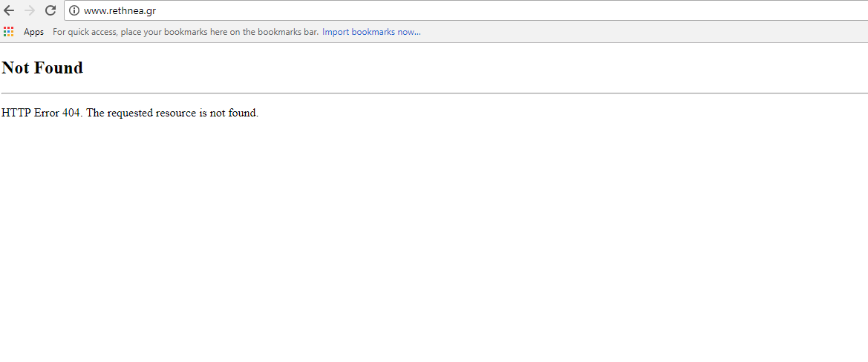Go back using the back arrow
The width and height of the screenshot is (868, 362).
[x=9, y=10]
